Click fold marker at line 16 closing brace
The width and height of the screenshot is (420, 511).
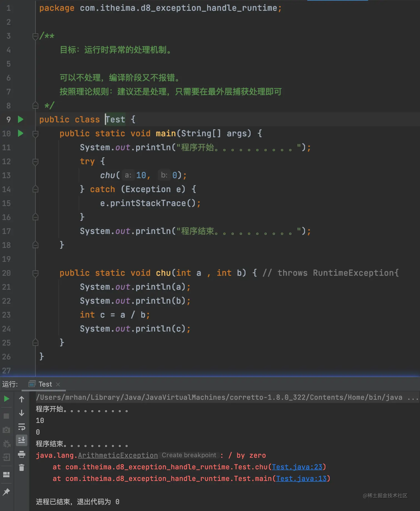click(x=35, y=217)
